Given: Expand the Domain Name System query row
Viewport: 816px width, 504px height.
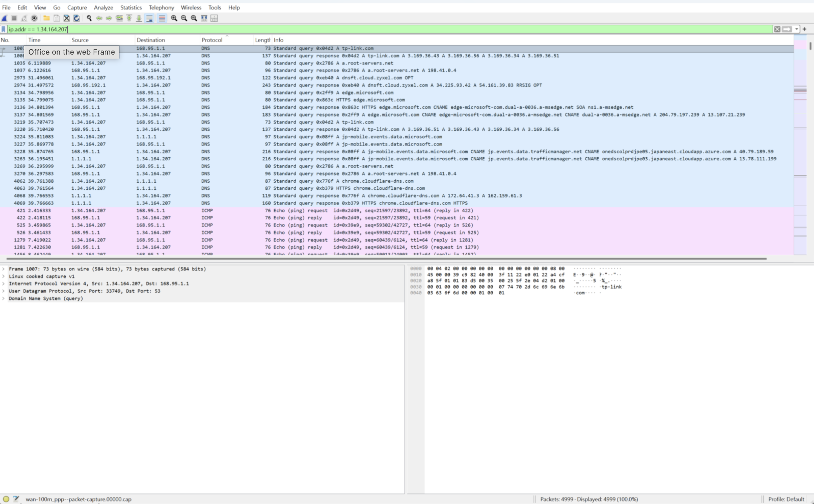Looking at the screenshot, I should [3, 299].
